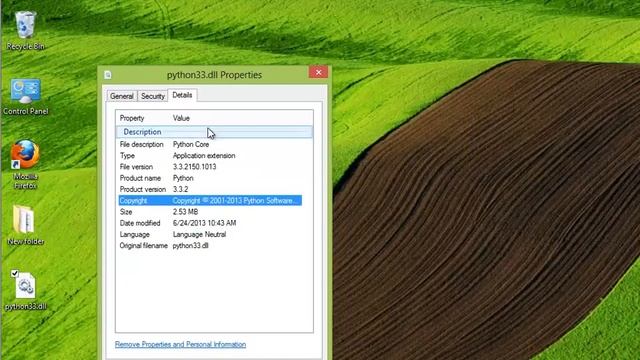Click the 'Language Neutral' value
Viewport: 640px width, 360px height.
pos(199,235)
